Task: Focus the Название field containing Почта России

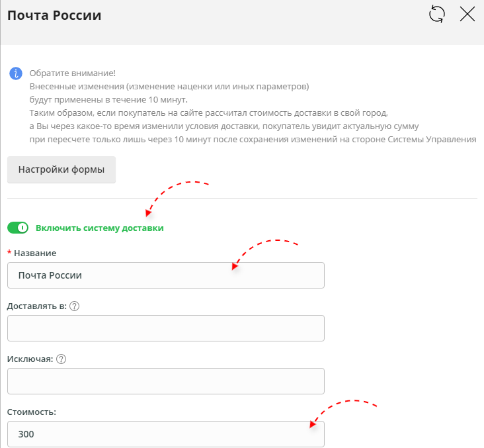Action: (165, 275)
